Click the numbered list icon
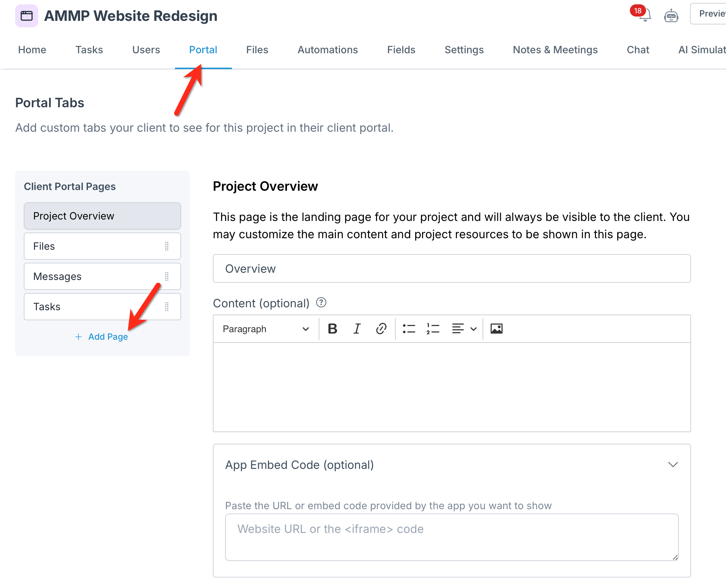The image size is (726, 588). (x=433, y=329)
